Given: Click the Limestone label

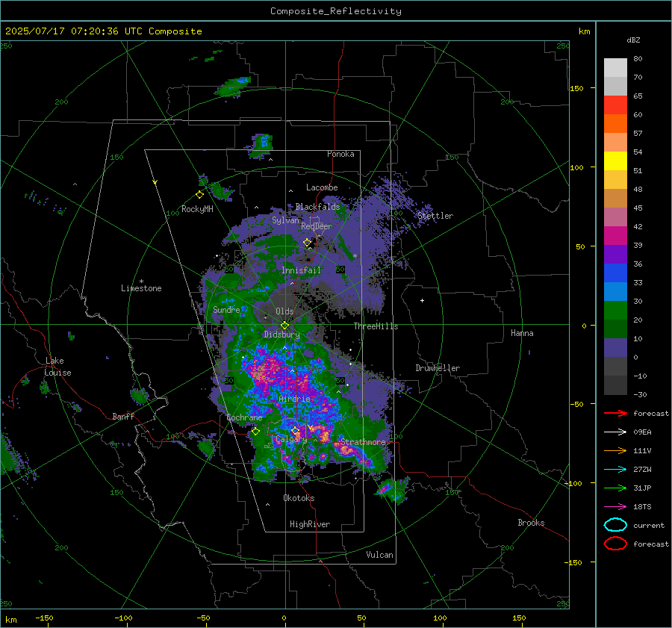Looking at the screenshot, I should [x=141, y=288].
